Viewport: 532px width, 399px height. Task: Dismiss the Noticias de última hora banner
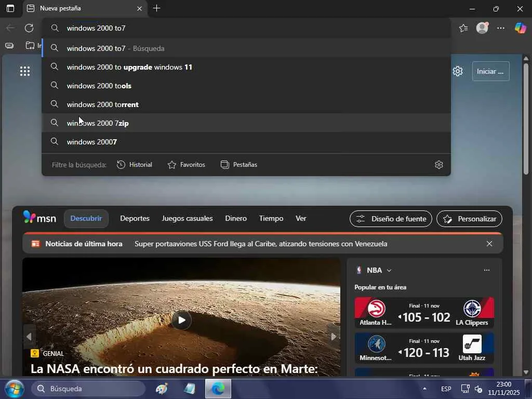tap(489, 244)
